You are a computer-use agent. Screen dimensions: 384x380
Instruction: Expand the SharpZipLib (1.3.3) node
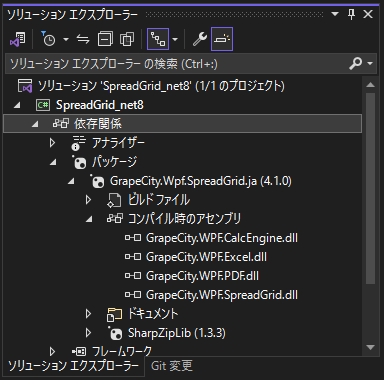tap(88, 333)
